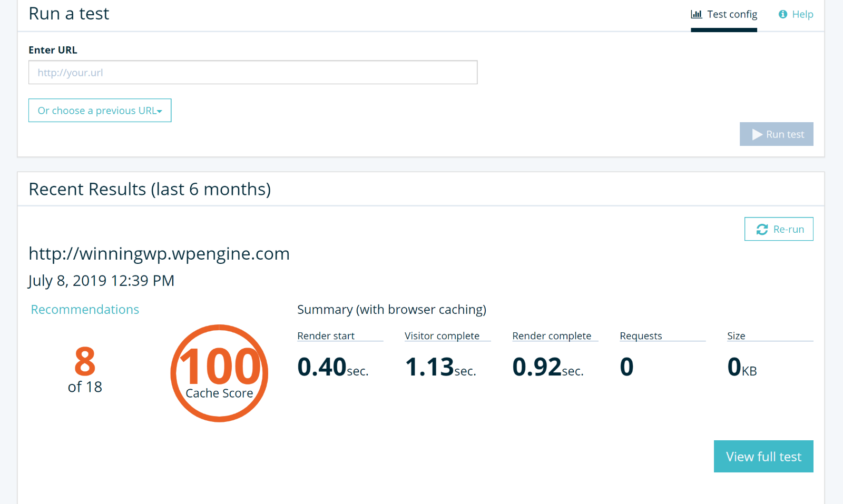Click the View full test button
843x504 pixels.
(x=763, y=456)
